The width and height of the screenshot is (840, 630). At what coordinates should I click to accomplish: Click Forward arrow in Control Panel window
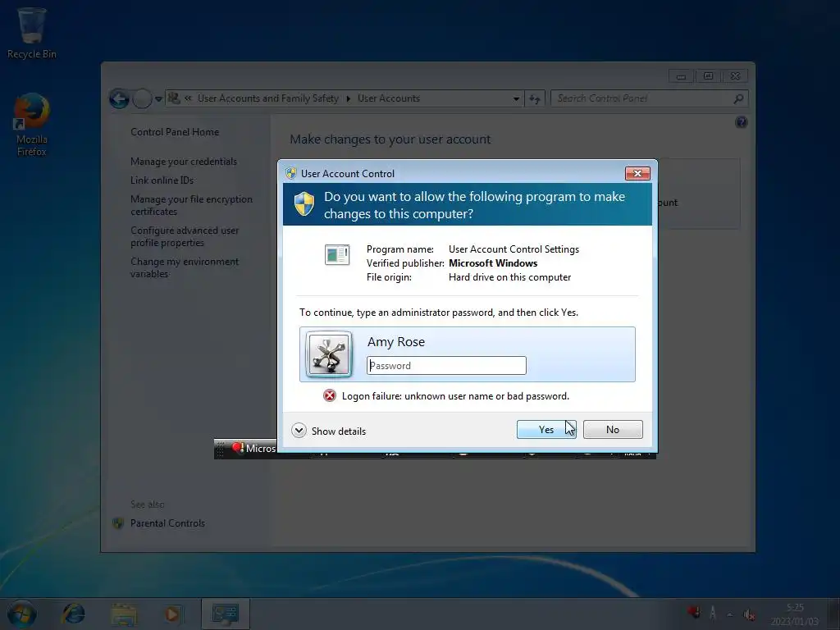pos(142,98)
